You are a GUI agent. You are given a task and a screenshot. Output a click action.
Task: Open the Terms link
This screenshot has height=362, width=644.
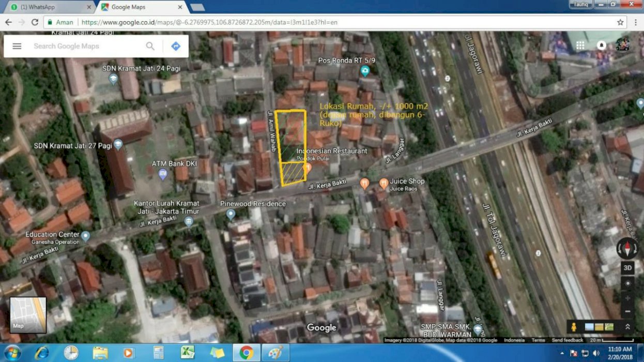point(538,340)
